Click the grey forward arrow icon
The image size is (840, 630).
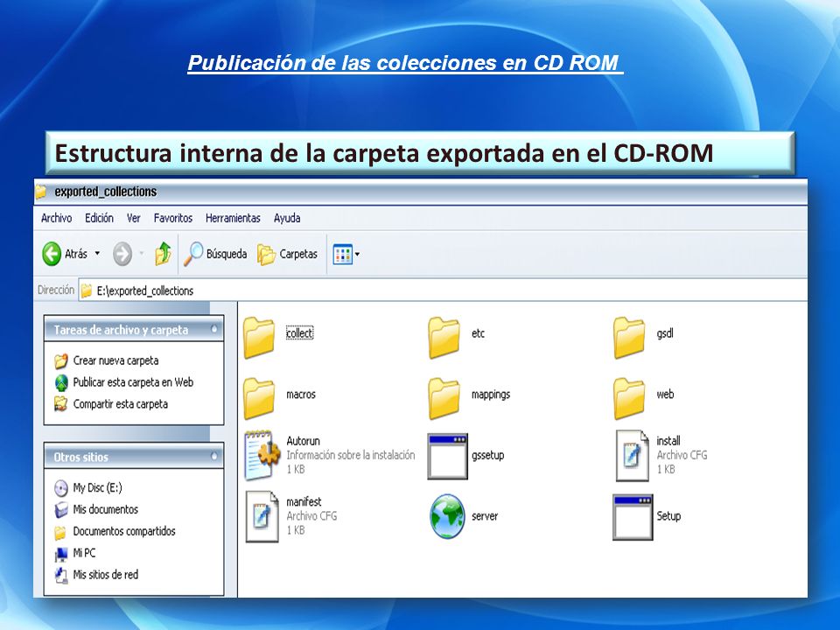(x=122, y=254)
